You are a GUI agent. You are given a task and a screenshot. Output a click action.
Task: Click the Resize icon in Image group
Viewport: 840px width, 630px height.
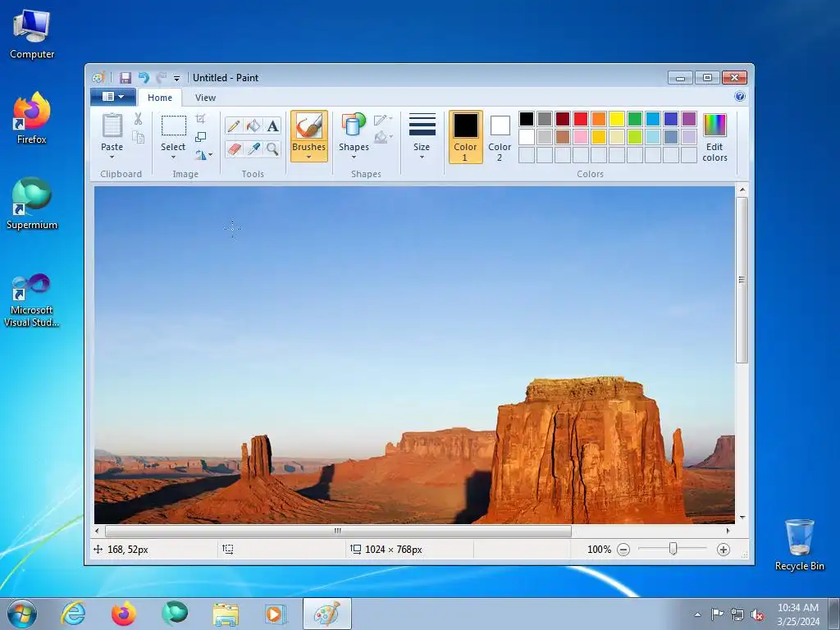[x=200, y=137]
